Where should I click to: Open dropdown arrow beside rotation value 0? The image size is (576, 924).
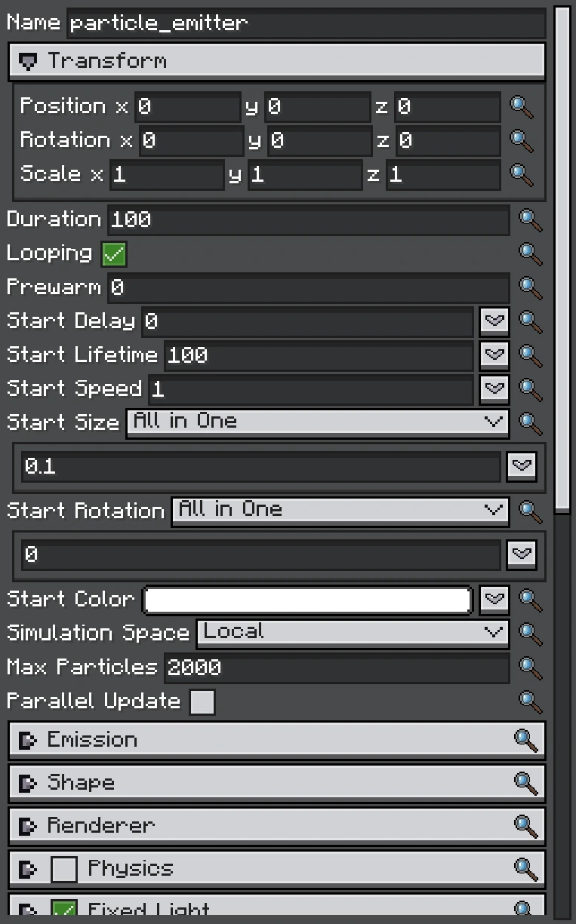(x=522, y=555)
